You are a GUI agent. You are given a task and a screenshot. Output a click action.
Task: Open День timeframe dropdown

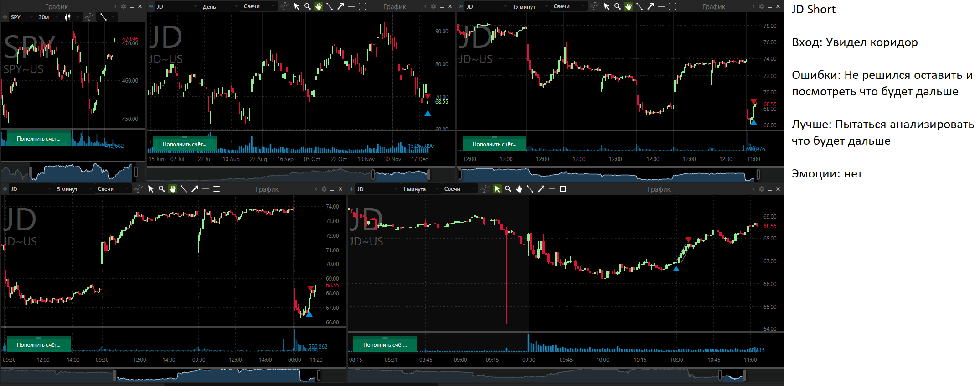(220, 6)
